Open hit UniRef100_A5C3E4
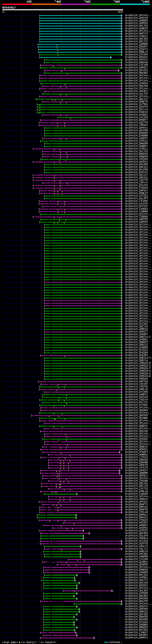The height and width of the screenshot is (644, 152). tap(136, 39)
